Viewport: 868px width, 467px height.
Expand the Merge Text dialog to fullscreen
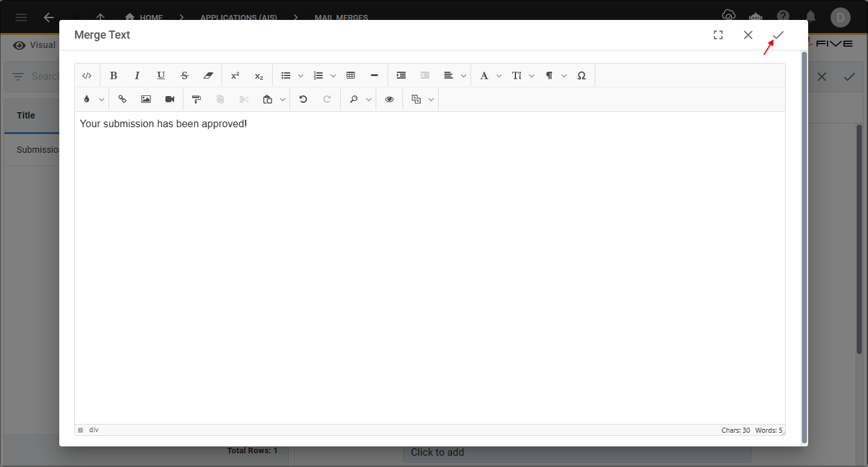(718, 35)
